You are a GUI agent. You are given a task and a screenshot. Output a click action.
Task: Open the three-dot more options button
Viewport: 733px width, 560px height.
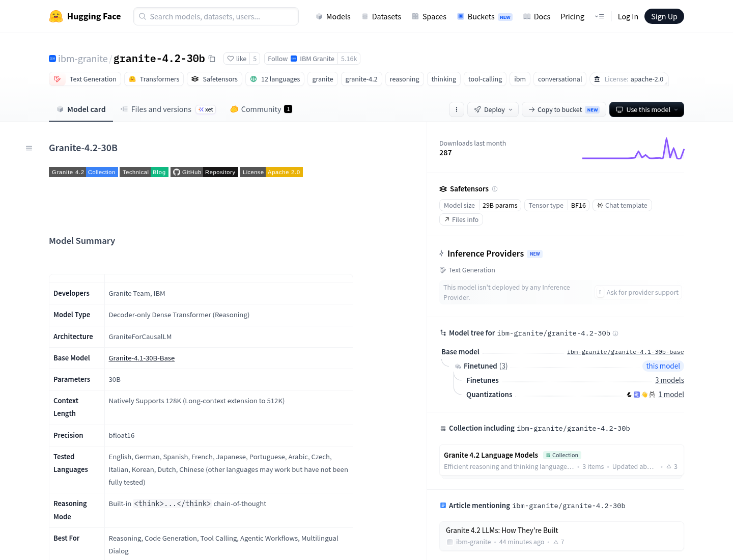[457, 109]
